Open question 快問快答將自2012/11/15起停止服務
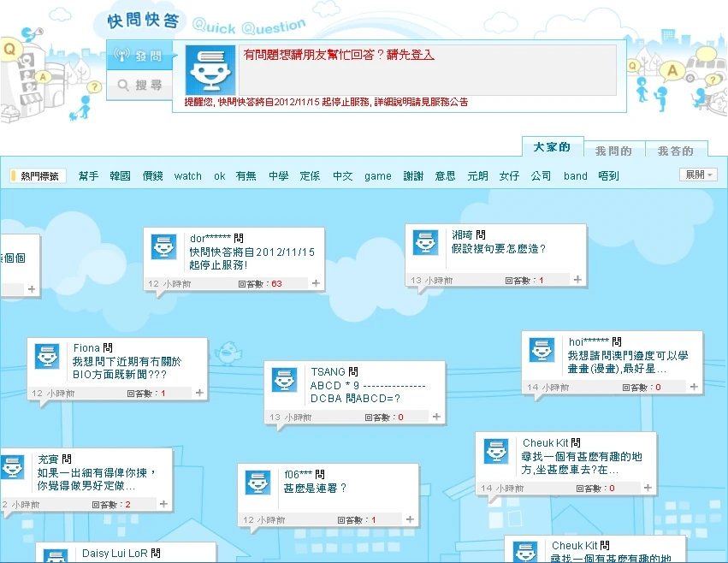 click(x=252, y=258)
